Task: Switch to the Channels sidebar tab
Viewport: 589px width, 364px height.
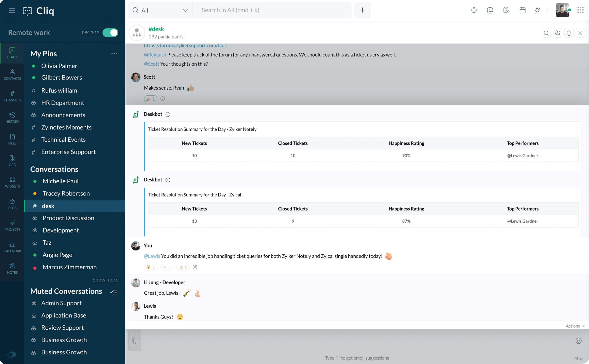Action: pos(12,96)
